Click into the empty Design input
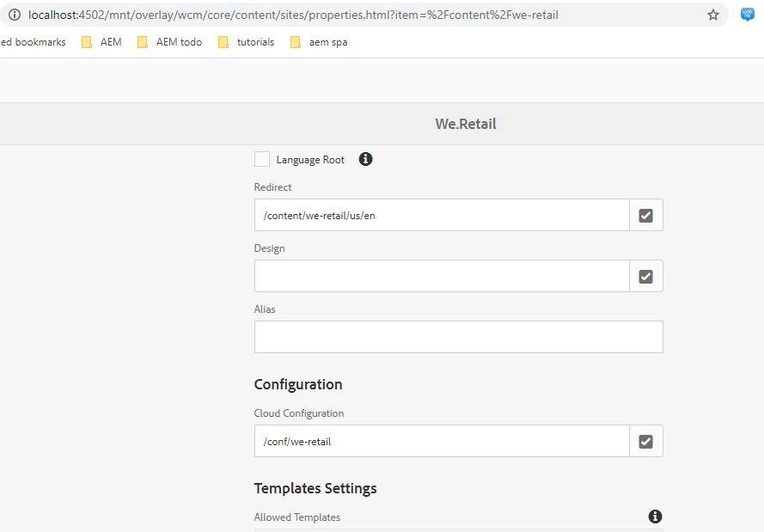Image resolution: width=764 pixels, height=532 pixels. (x=442, y=276)
